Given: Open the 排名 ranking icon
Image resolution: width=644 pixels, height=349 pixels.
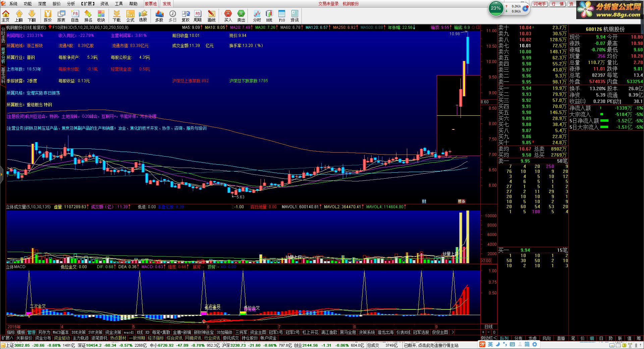Looking at the screenshot, I should [88, 16].
